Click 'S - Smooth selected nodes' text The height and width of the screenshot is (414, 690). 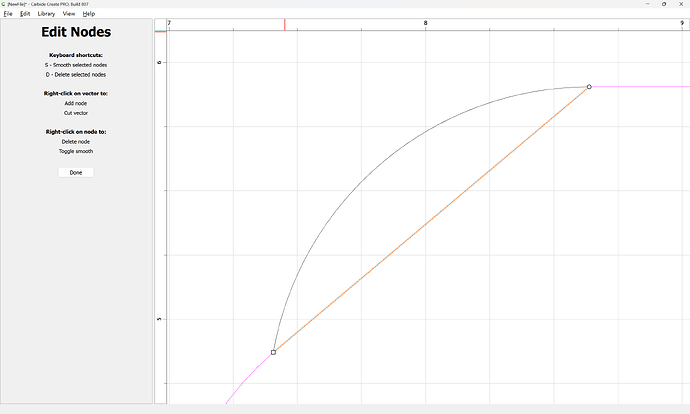(x=76, y=65)
